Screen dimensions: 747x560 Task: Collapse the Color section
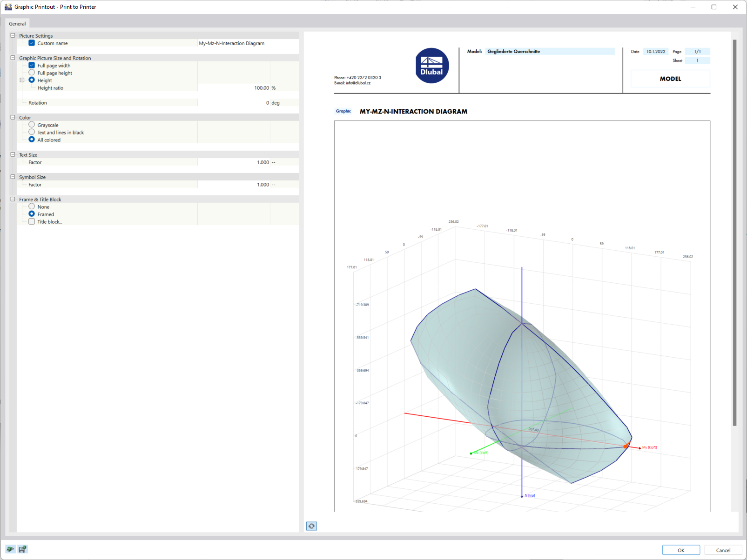[x=12, y=117]
